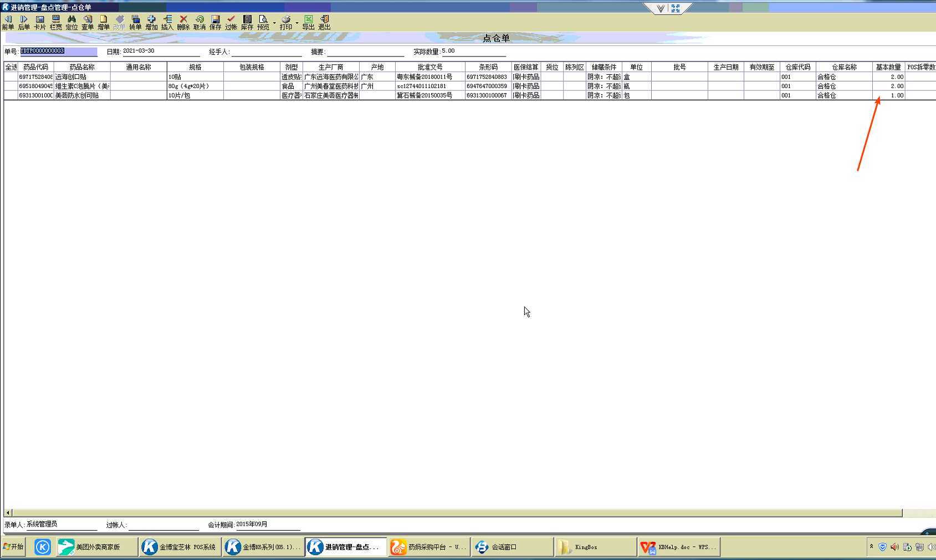Viewport: 936px width, 560px height.
Task: Click the 条形码 column header
Action: (488, 67)
